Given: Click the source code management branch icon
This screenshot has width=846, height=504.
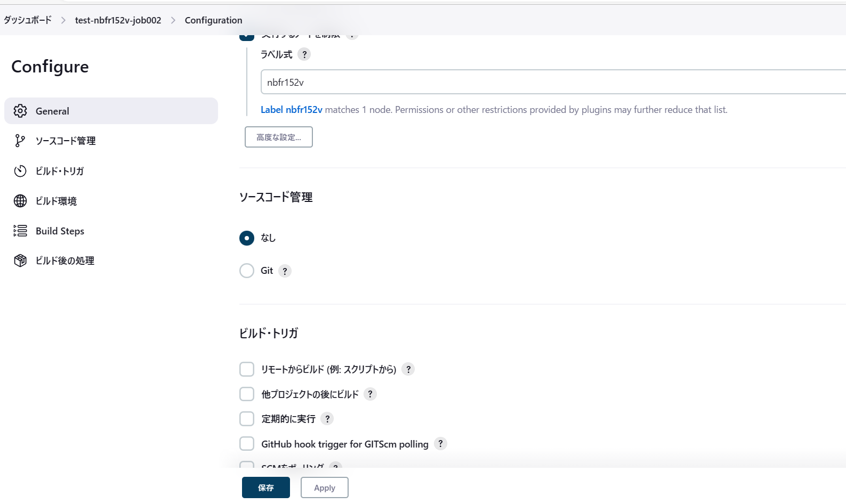Looking at the screenshot, I should click(x=20, y=141).
